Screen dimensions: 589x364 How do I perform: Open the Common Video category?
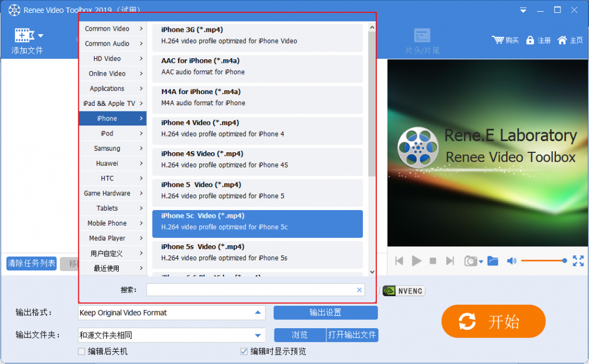(x=113, y=29)
